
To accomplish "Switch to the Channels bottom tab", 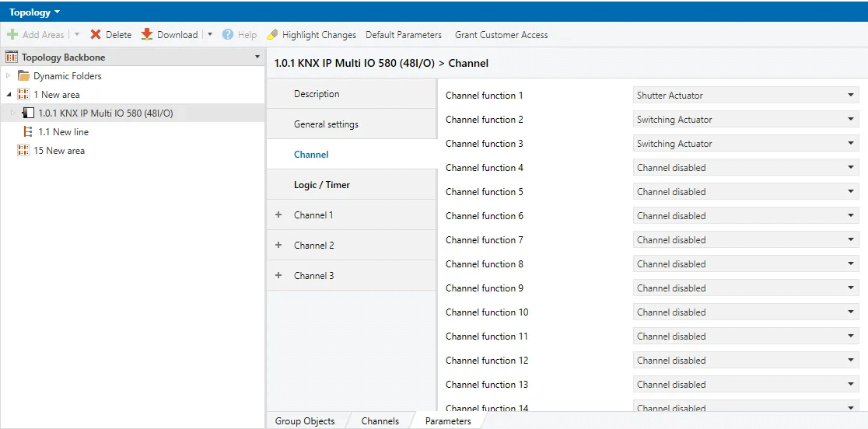I will click(x=380, y=421).
